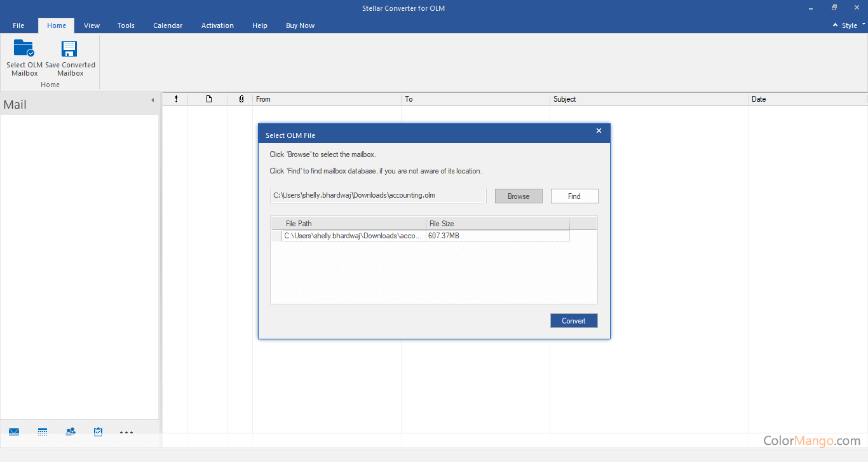Open the Help tab
The width and height of the screenshot is (868, 462).
click(260, 25)
